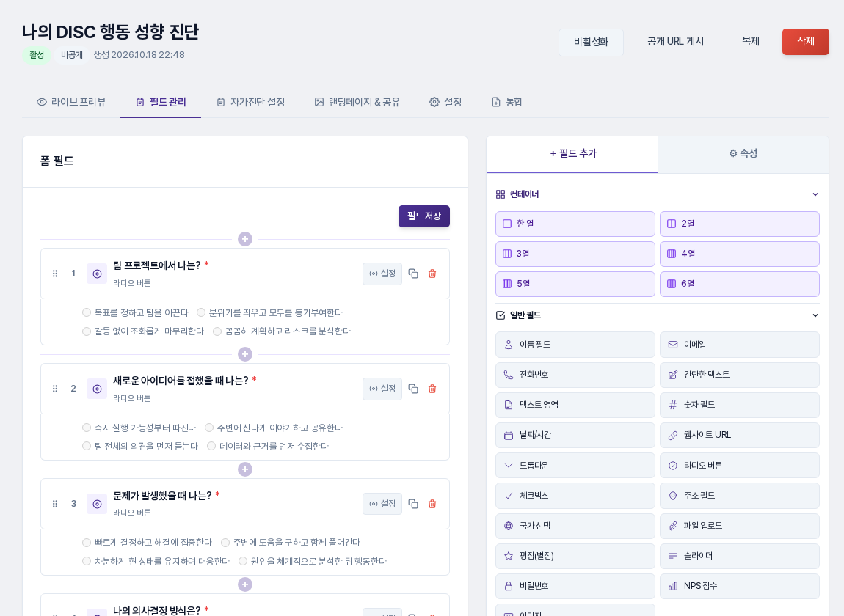Click the radio type icon of field 3
Viewport: 844px width, 616px height.
point(97,504)
